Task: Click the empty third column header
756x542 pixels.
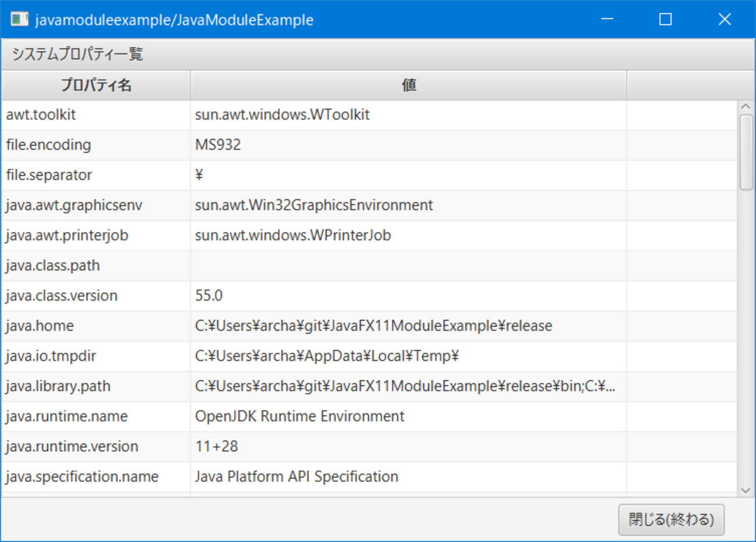Action: [690, 85]
